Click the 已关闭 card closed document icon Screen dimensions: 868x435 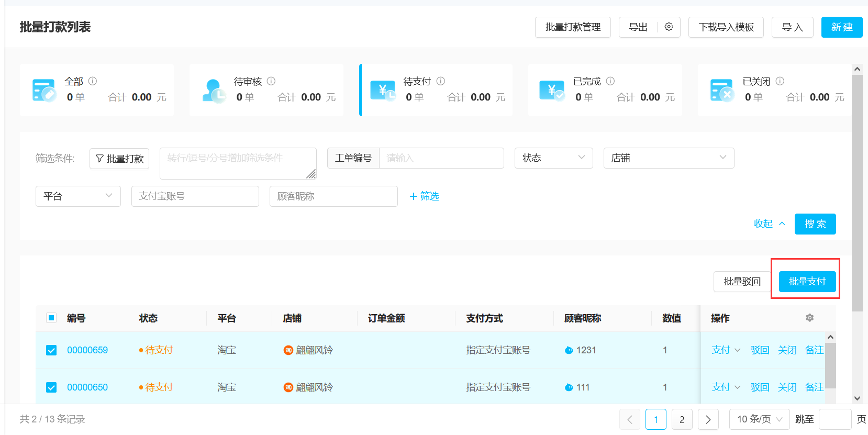pos(722,91)
